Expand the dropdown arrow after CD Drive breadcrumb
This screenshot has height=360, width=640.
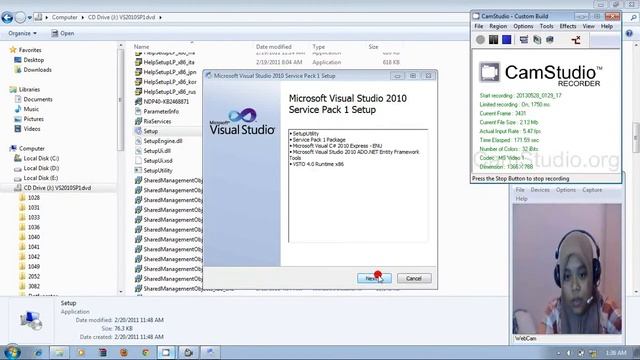(160, 18)
